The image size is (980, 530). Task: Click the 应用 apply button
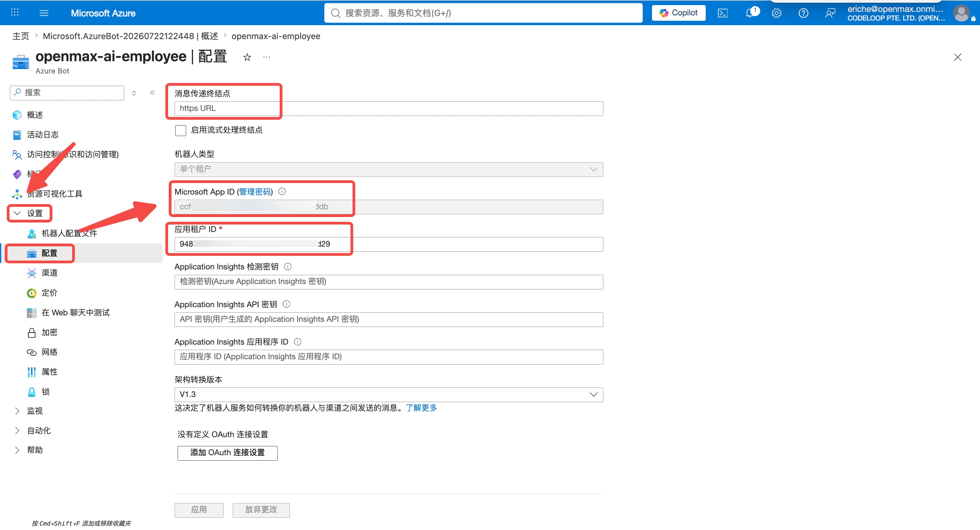[199, 510]
